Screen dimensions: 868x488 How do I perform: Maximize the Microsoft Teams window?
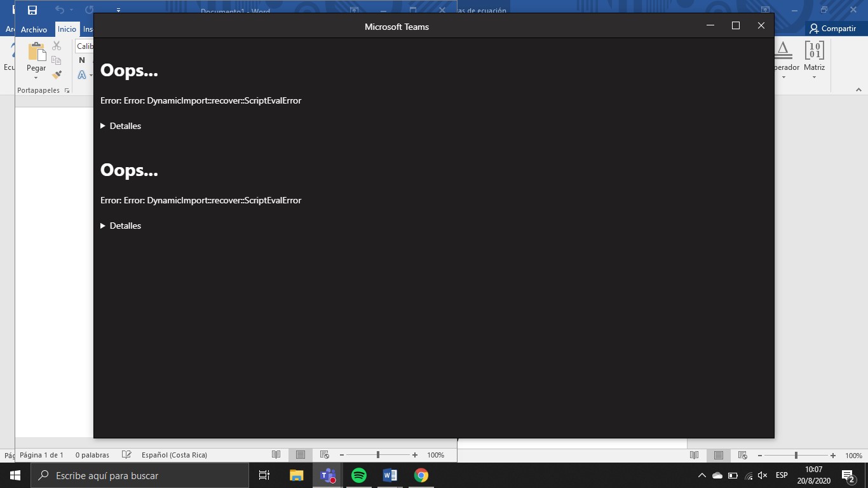[x=736, y=26]
